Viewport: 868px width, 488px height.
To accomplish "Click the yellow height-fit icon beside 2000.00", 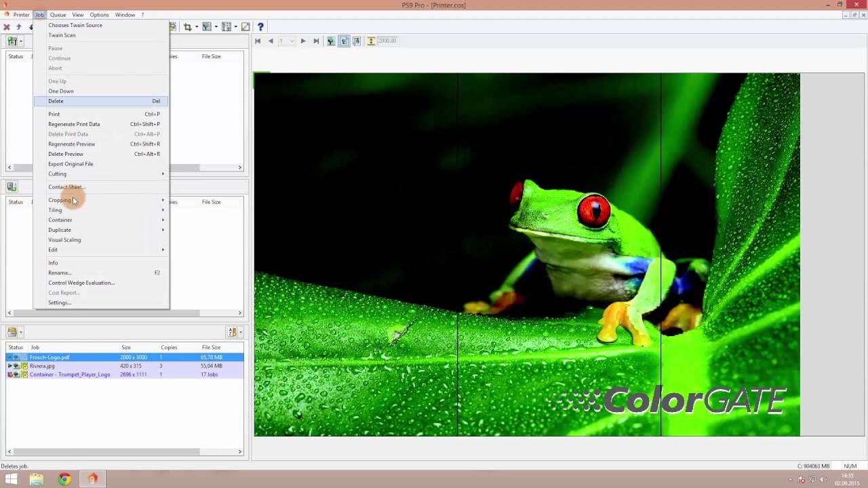I will [371, 41].
